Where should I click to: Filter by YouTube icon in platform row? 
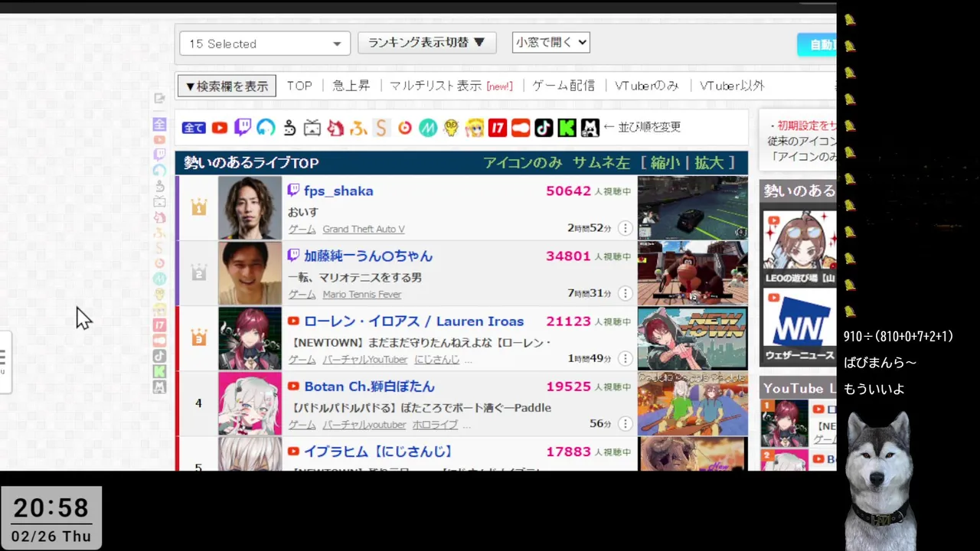220,128
